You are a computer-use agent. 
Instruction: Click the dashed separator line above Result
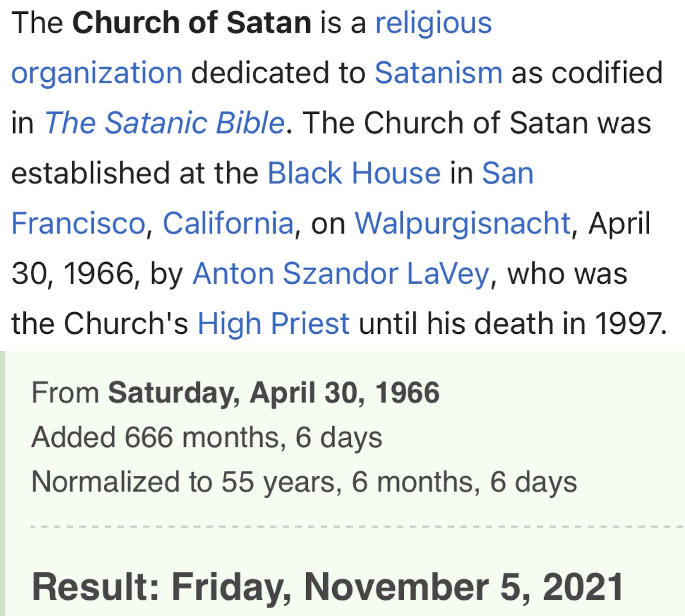(355, 526)
